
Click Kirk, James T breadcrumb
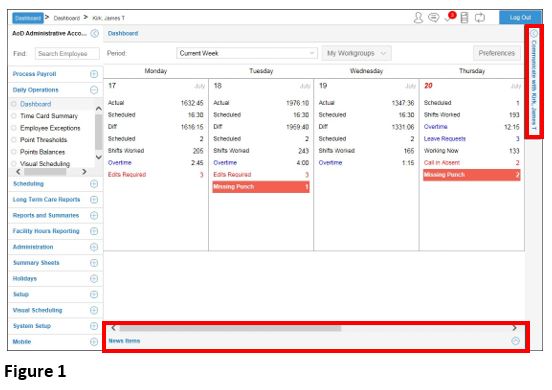[x=108, y=18]
